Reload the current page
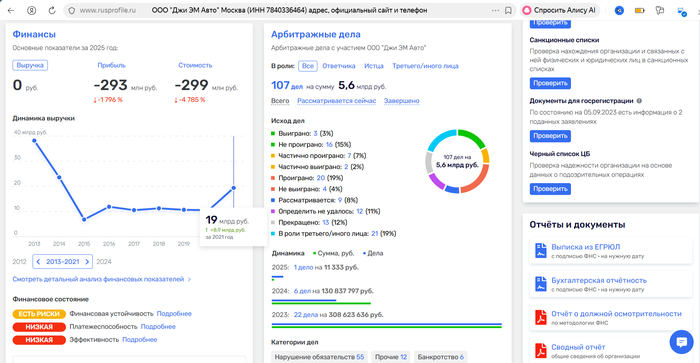This screenshot has width=700, height=363. pyautogui.click(x=52, y=10)
